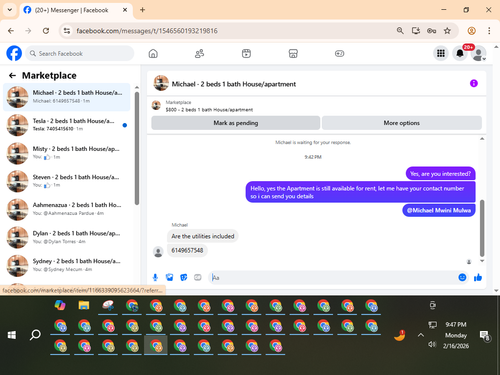This screenshot has height=375, width=500.
Task: Open the Dylan conversation
Action: 66,237
